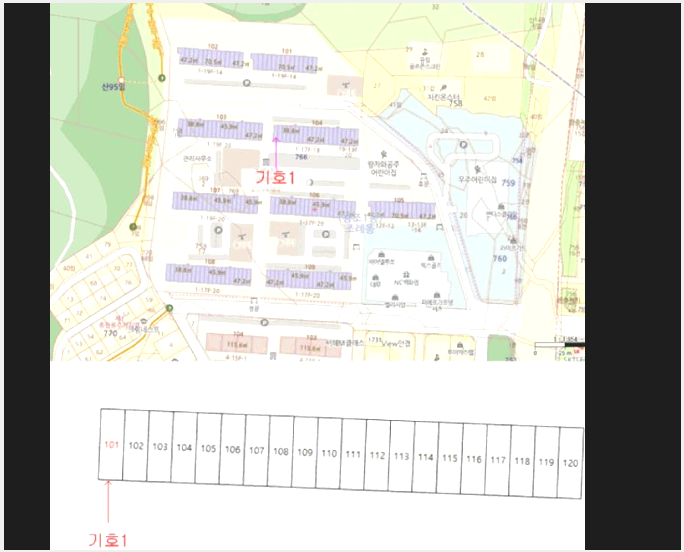
Task: Click lot number 766 on the map
Action: pyautogui.click(x=301, y=157)
